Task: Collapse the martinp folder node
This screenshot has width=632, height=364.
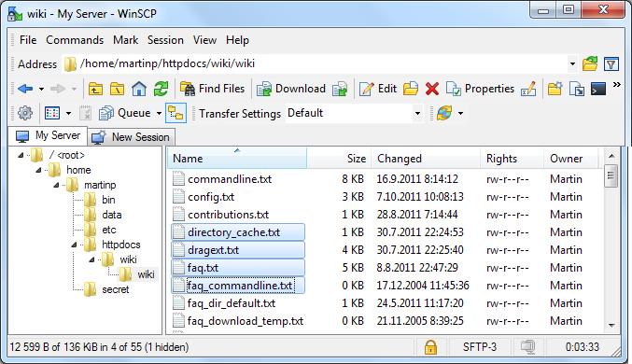Action: click(56, 185)
